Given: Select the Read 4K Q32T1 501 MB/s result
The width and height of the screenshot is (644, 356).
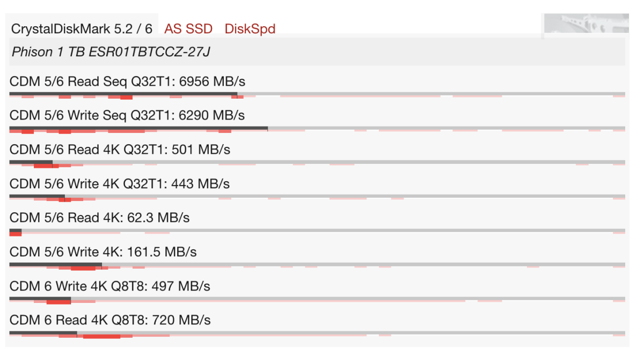Looking at the screenshot, I should (x=120, y=150).
